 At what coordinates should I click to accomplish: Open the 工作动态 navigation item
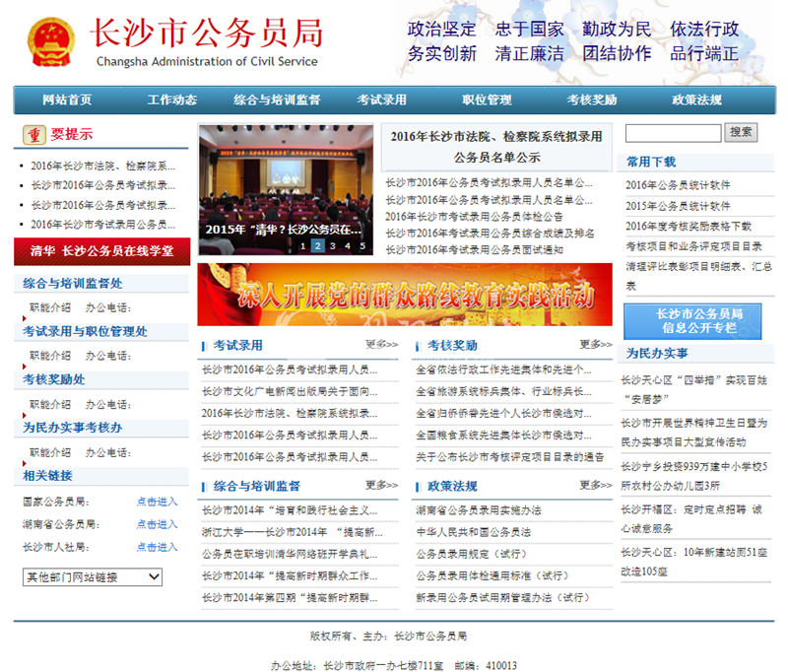click(x=171, y=101)
